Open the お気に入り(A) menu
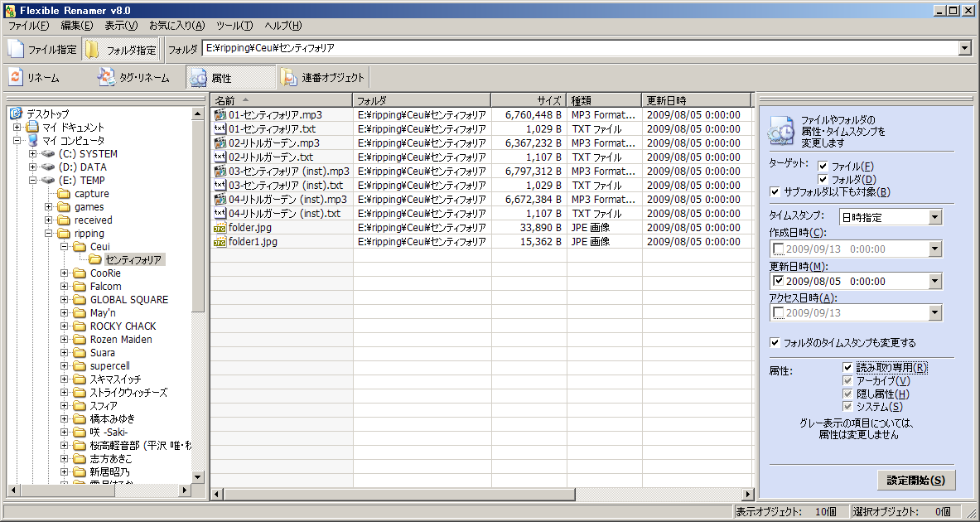Image resolution: width=980 pixels, height=522 pixels. click(177, 26)
